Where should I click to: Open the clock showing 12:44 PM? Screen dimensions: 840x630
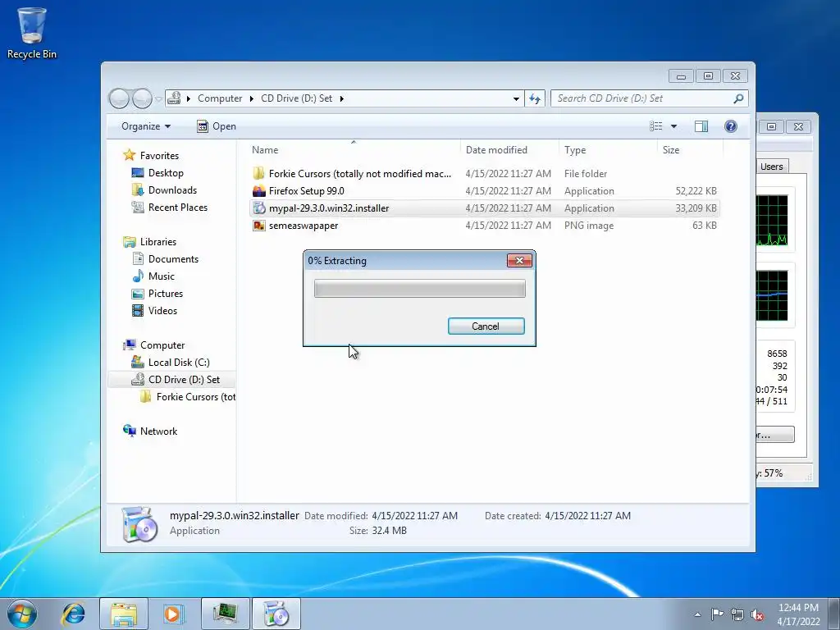coord(798,614)
